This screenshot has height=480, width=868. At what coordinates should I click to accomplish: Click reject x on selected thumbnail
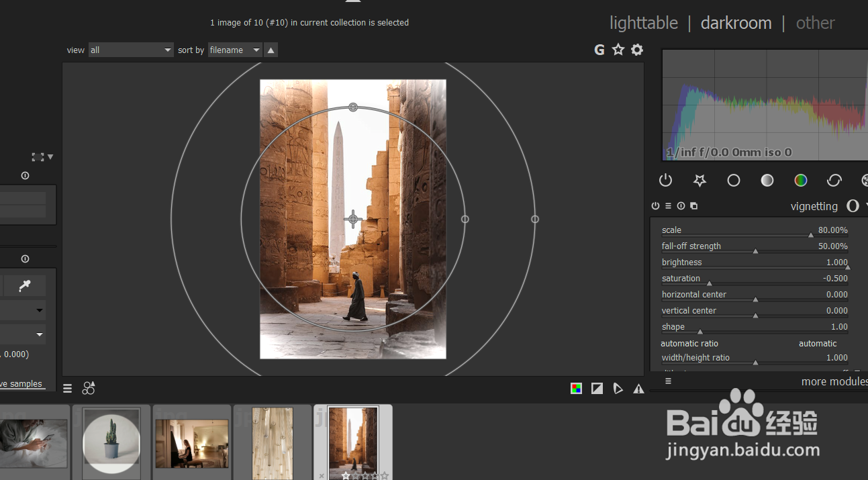[x=322, y=475]
